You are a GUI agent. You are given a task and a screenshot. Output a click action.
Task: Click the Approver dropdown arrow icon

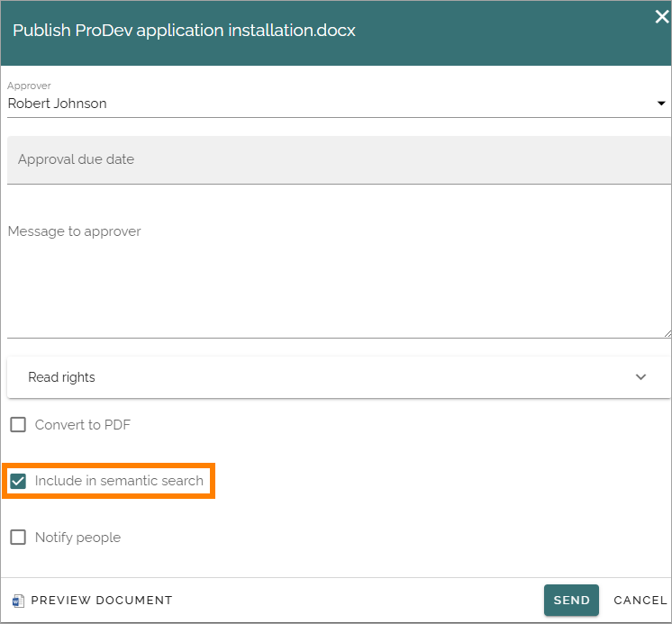pyautogui.click(x=661, y=104)
